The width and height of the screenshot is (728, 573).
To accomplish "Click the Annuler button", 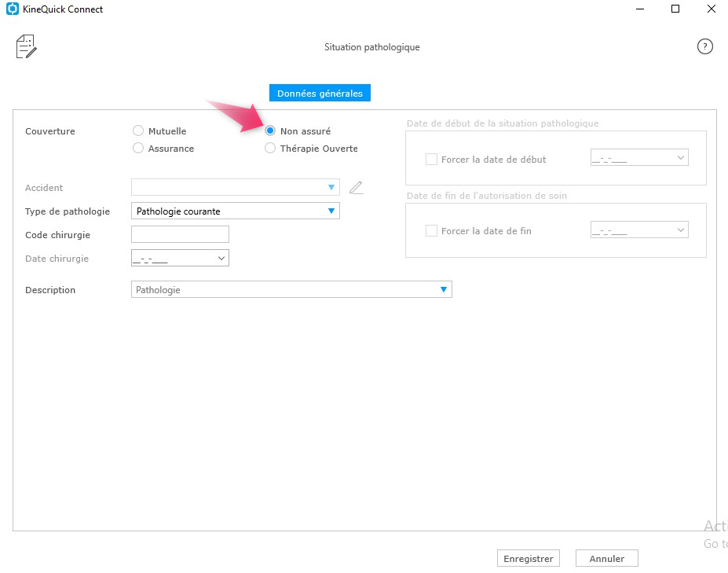I will (x=607, y=559).
